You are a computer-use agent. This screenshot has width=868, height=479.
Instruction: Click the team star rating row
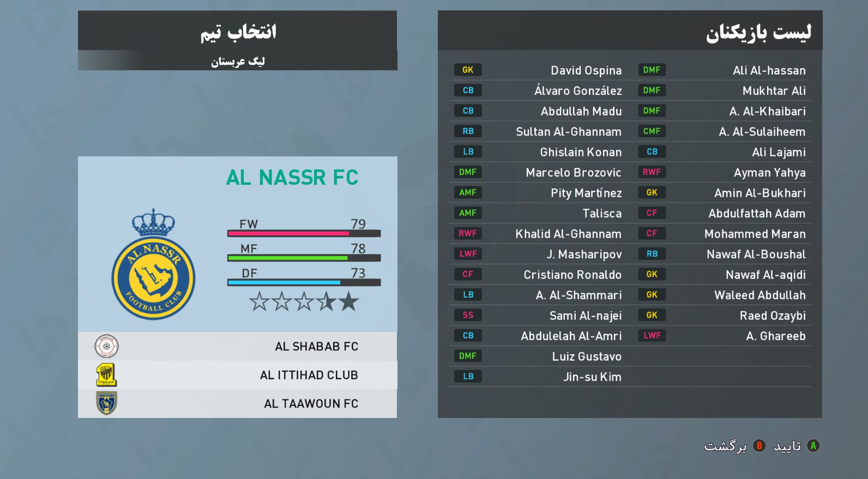pyautogui.click(x=304, y=301)
